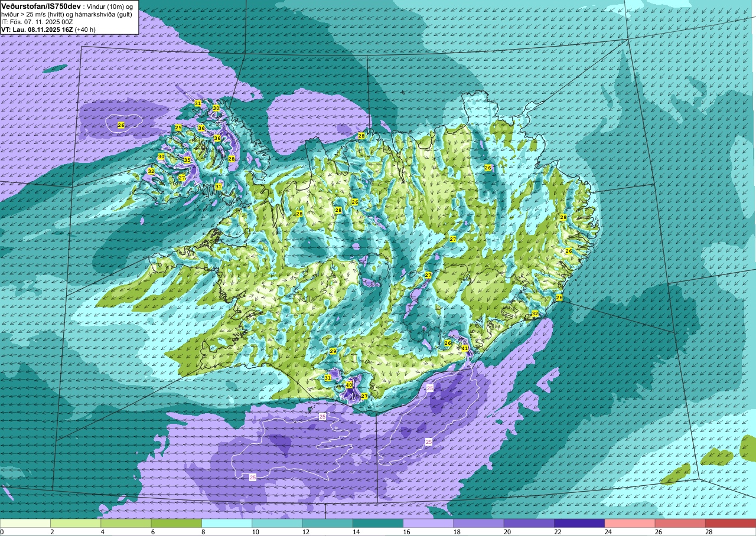Pick the above-28 m/s red legend swatch
The height and width of the screenshot is (536, 756).
pos(731,523)
